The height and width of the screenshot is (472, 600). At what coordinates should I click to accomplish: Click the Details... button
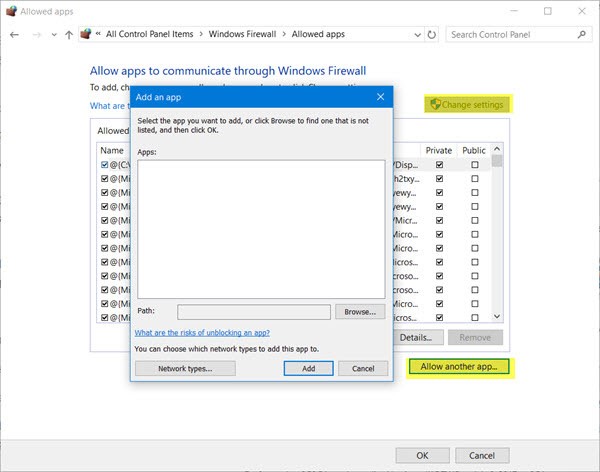[x=418, y=338]
